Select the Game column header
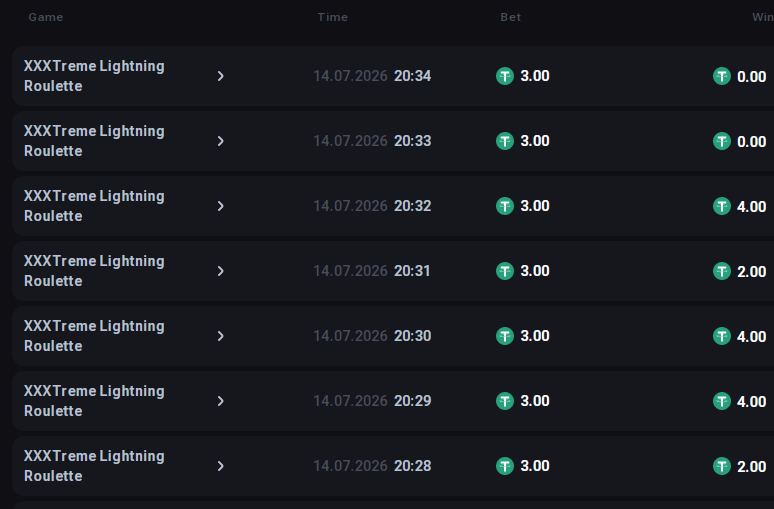 [46, 17]
